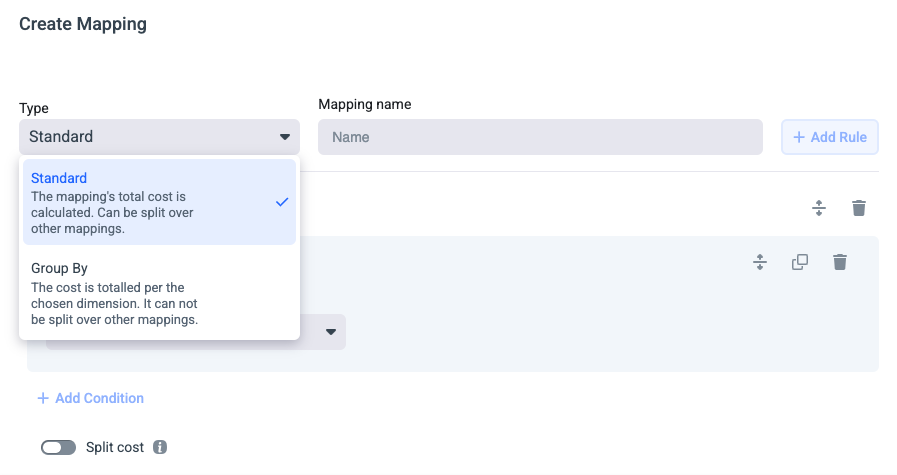This screenshot has height=475, width=897.
Task: Click the blue checkmark on the Standard option
Action: point(282,202)
